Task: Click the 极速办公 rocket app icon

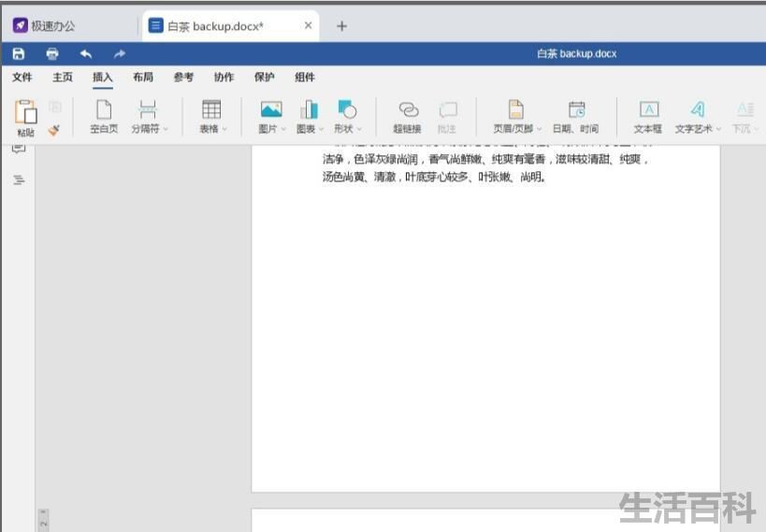Action: [20, 25]
